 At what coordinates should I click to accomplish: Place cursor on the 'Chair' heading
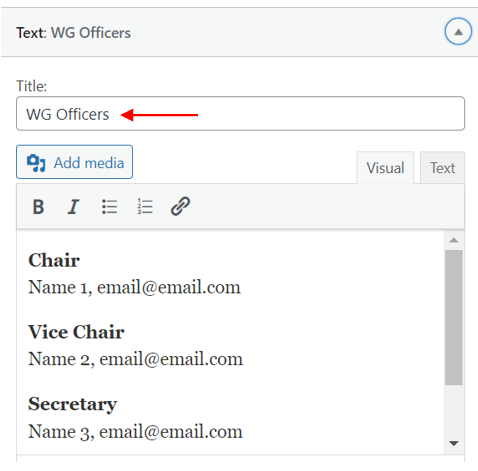[x=54, y=260]
